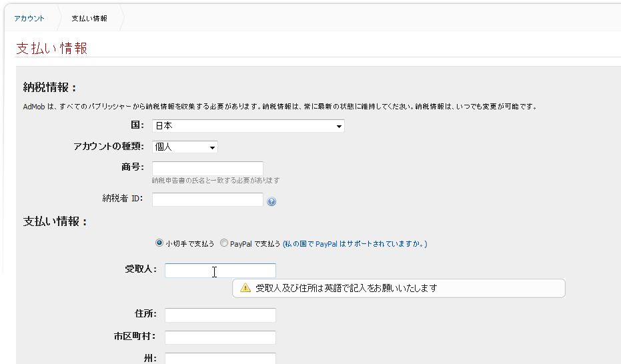Select the 支払い情報 breadcrumb tab
The height and width of the screenshot is (364, 621).
click(89, 19)
